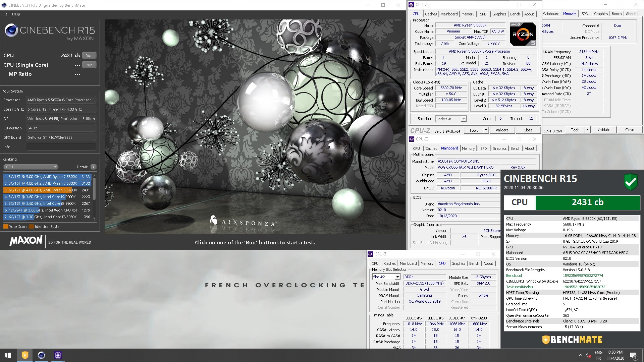Open the File menu in Cinebench
This screenshot has height=362, width=644.
(4, 14)
